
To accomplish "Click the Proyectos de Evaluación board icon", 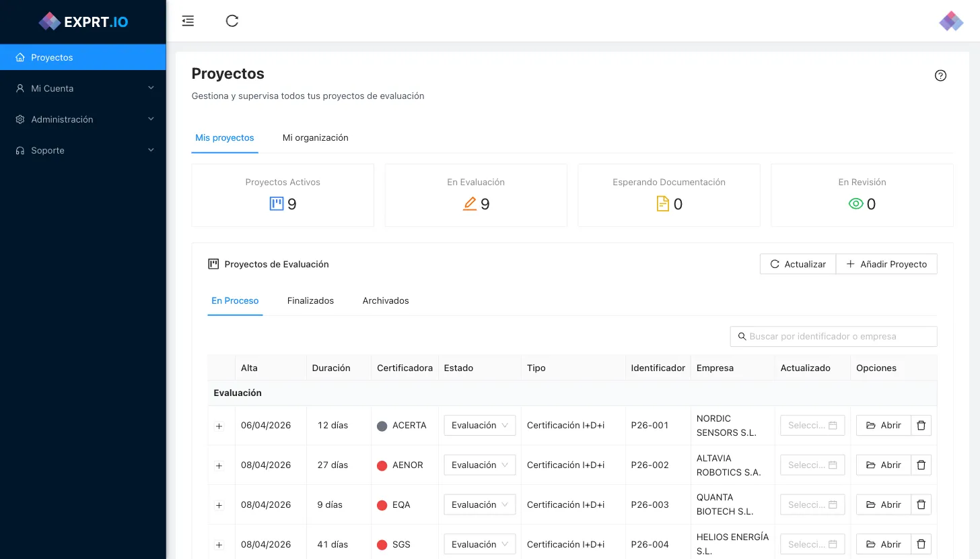I will pos(213,264).
